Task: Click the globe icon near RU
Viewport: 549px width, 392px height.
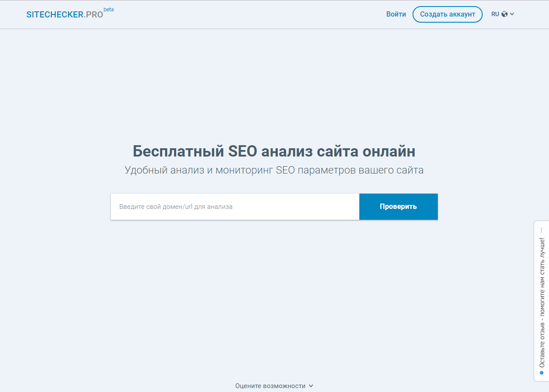Action: [x=505, y=14]
